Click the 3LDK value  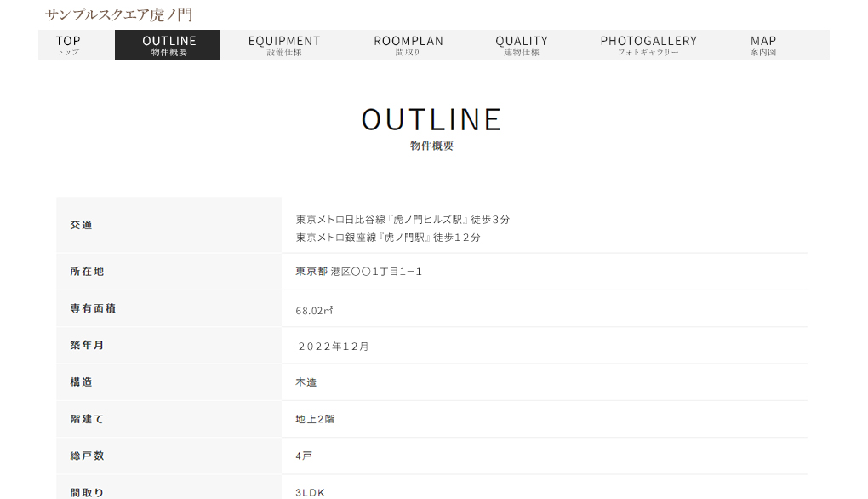[310, 492]
